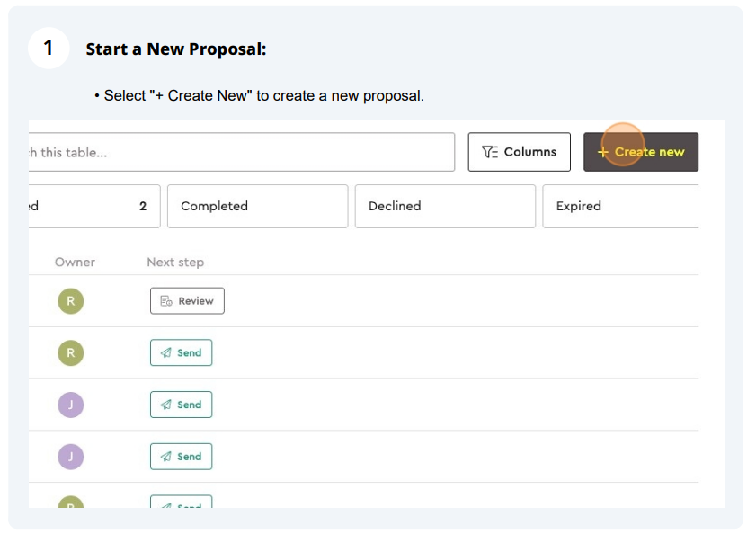Click the plus icon on Create new

point(602,153)
